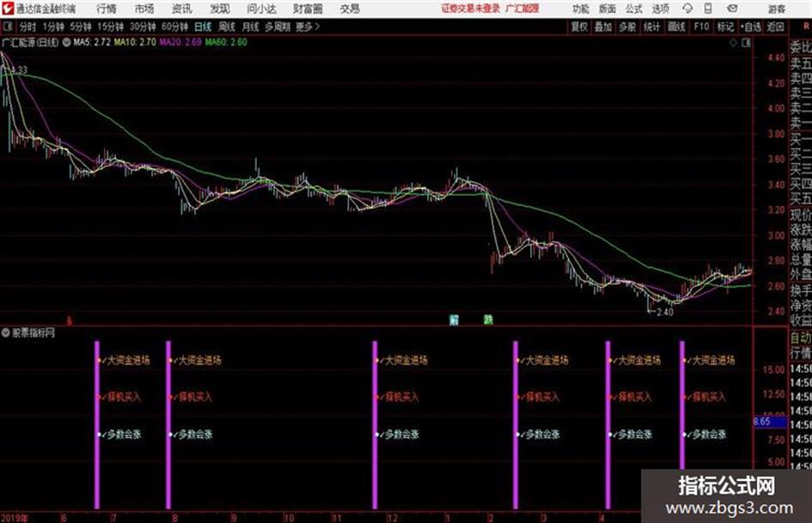Switch to 1分钟 period
This screenshot has height=523, width=812.
tap(52, 27)
